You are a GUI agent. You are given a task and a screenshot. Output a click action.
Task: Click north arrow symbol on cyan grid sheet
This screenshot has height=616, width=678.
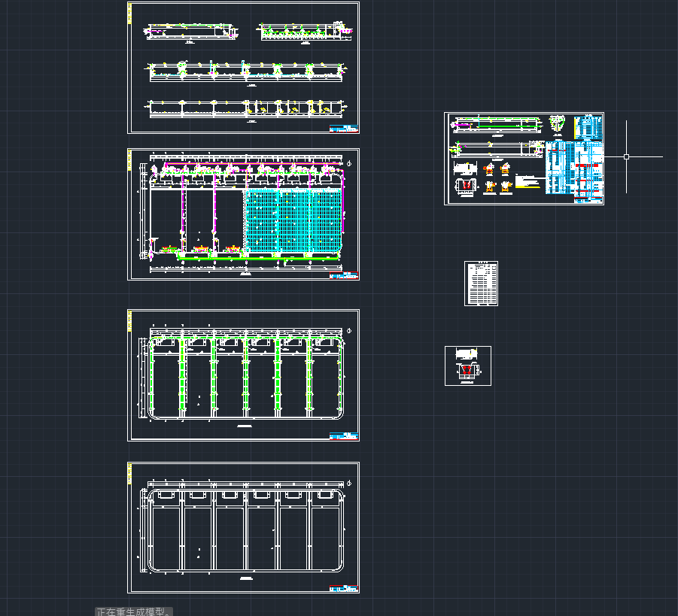pos(349,163)
